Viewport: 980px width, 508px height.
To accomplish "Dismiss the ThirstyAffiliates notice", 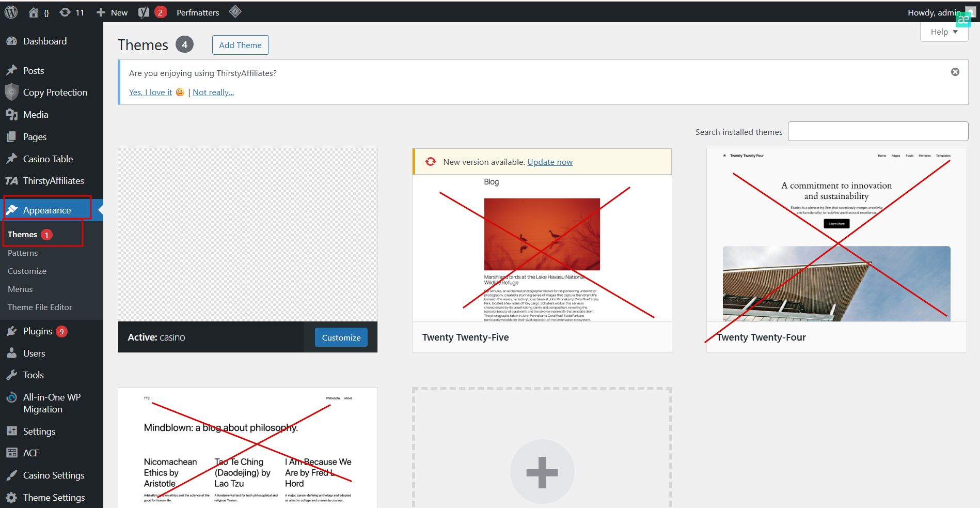I will 955,72.
